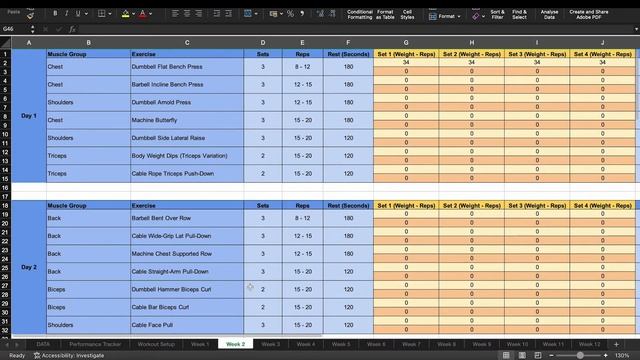Viewport: 640px width, 360px height.
Task: Open Merge options dropdown arrow
Action: point(256,14)
